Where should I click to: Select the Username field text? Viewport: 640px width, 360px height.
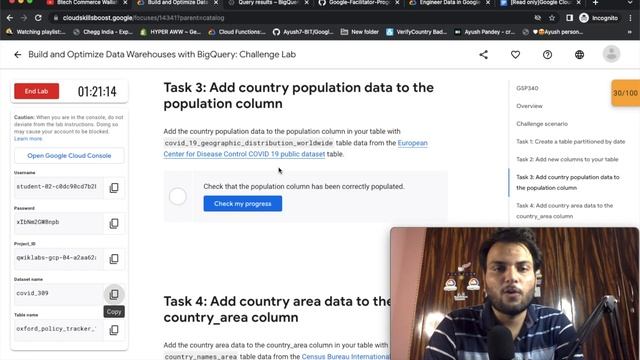58,187
